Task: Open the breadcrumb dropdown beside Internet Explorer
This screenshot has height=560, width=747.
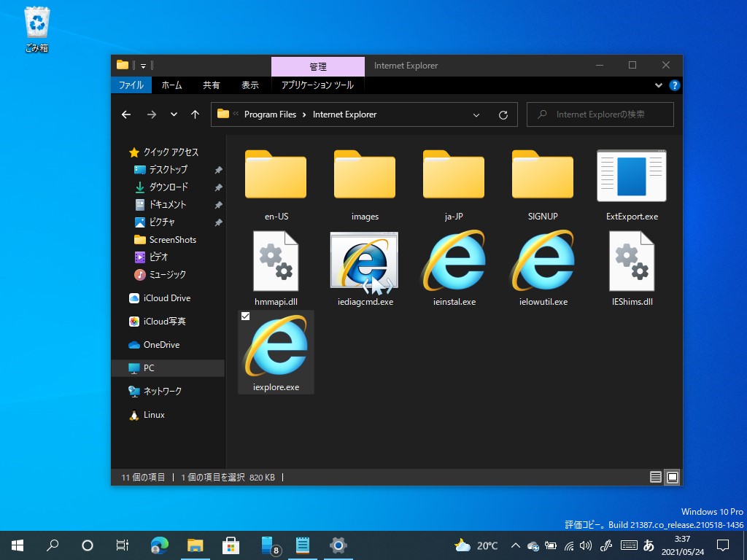Action: pyautogui.click(x=476, y=114)
